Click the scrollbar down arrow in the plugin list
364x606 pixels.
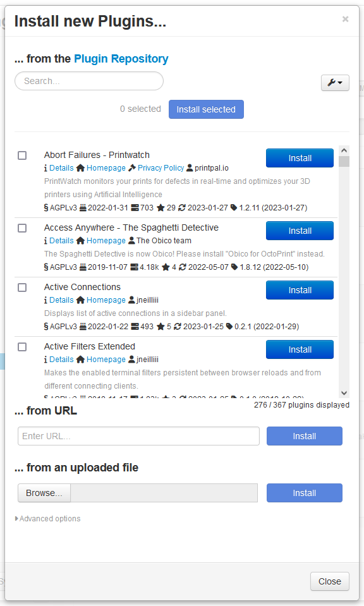click(344, 393)
